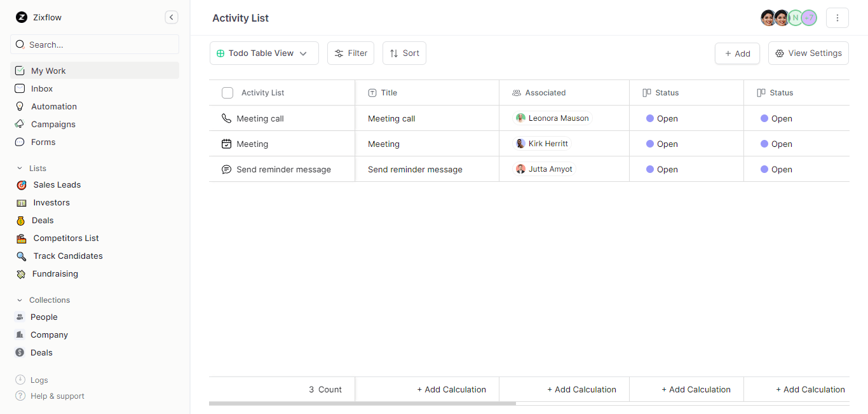Open Help & support via its icon
The height and width of the screenshot is (414, 868).
[20, 396]
